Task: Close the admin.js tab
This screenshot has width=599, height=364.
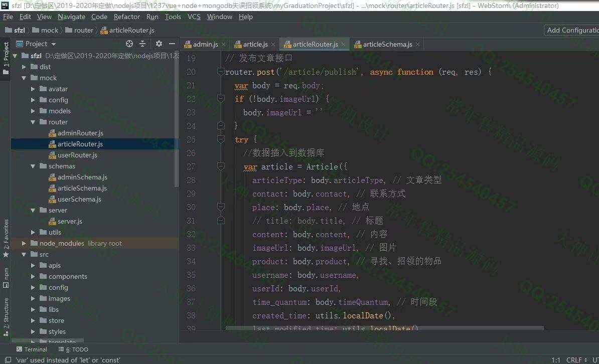Action: [x=224, y=44]
